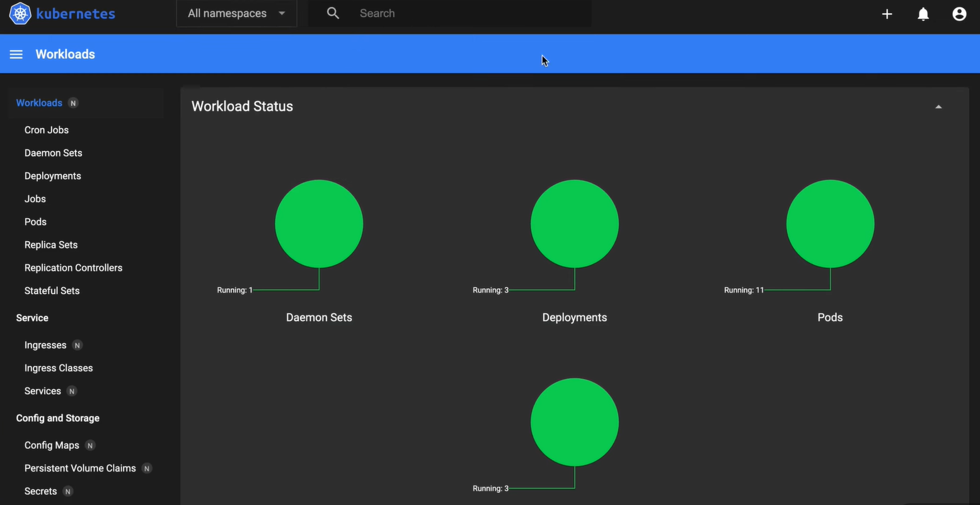Click the search magnifier icon
The width and height of the screenshot is (980, 505).
click(333, 13)
